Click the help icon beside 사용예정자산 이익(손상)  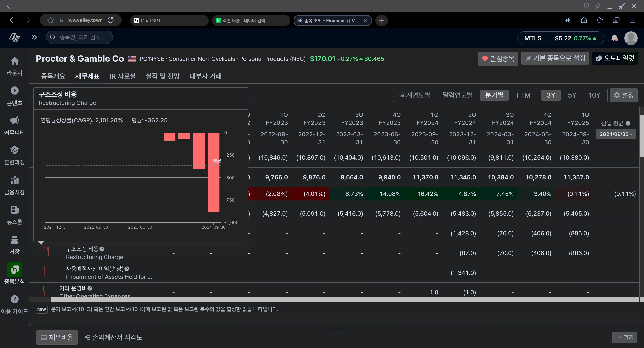click(x=127, y=269)
